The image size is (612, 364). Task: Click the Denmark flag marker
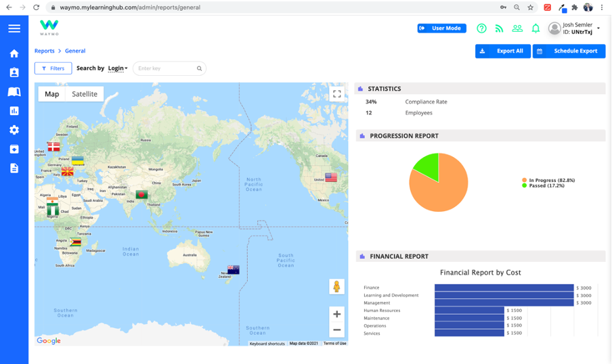[54, 147]
